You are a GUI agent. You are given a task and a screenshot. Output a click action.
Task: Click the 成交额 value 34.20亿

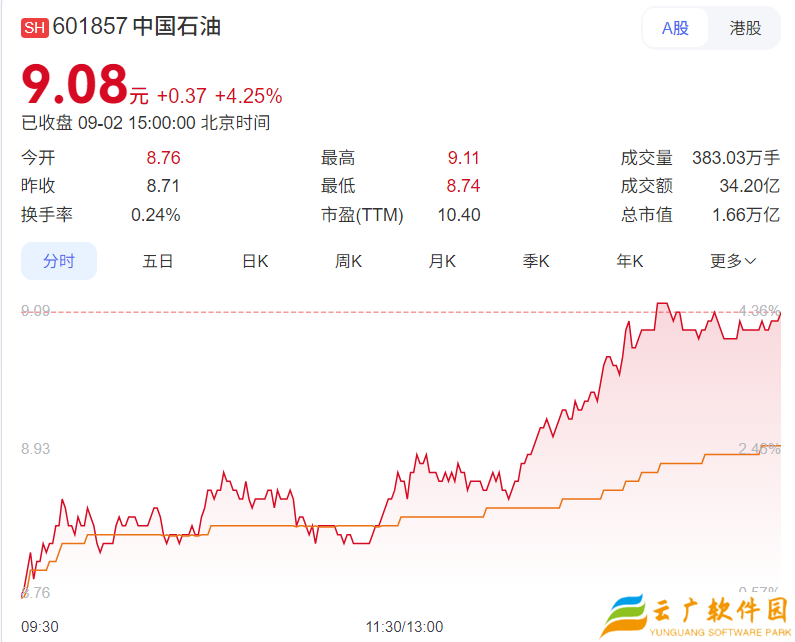coord(750,186)
